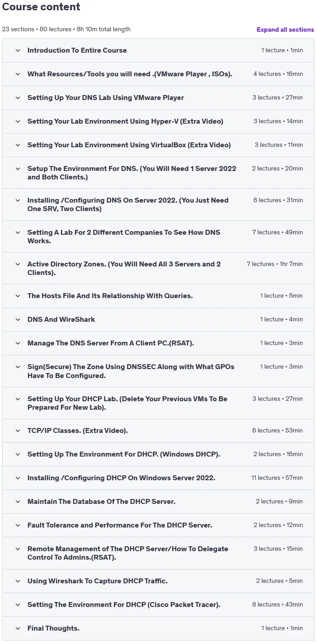
Task: Expand chevron beside Final Thoughts section
Action: pyautogui.click(x=18, y=628)
